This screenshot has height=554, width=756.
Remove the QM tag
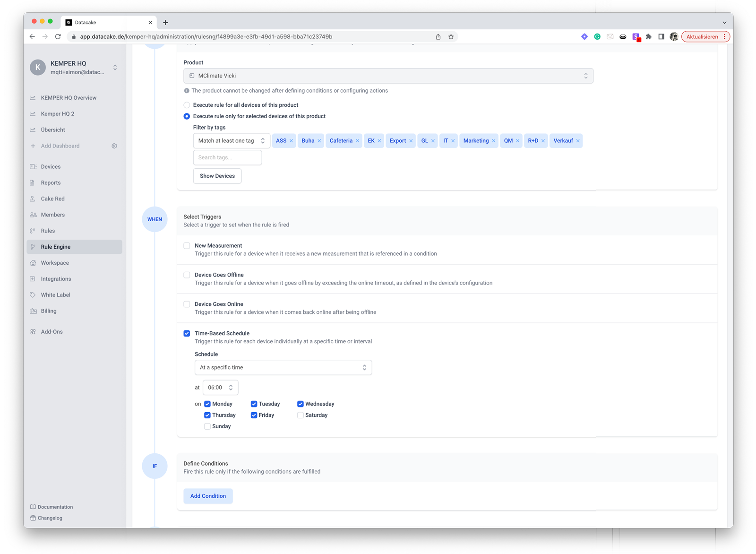[x=518, y=141]
